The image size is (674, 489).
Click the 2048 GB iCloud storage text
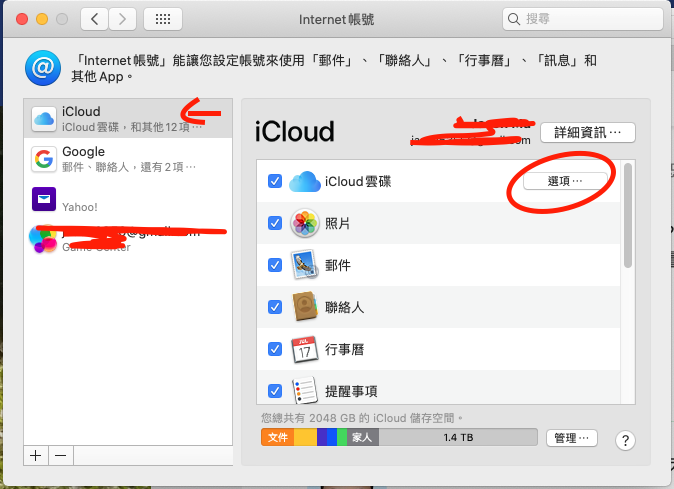click(x=362, y=418)
